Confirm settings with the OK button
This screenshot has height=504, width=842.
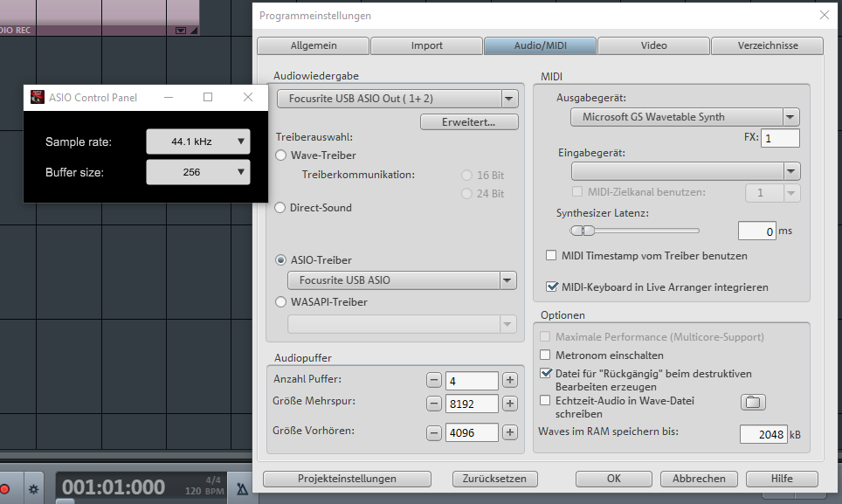point(614,479)
